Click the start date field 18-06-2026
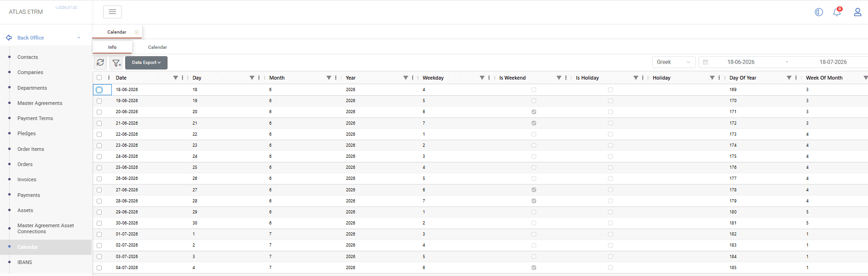The height and width of the screenshot is (276, 868). point(741,62)
